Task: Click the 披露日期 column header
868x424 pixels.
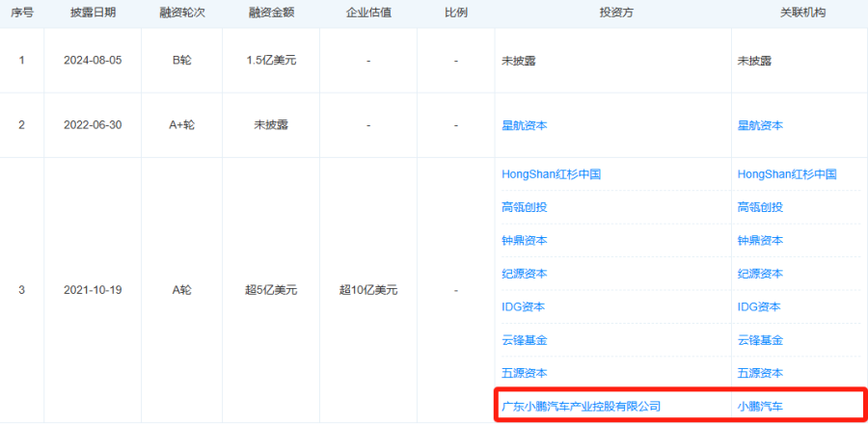Action: click(92, 14)
